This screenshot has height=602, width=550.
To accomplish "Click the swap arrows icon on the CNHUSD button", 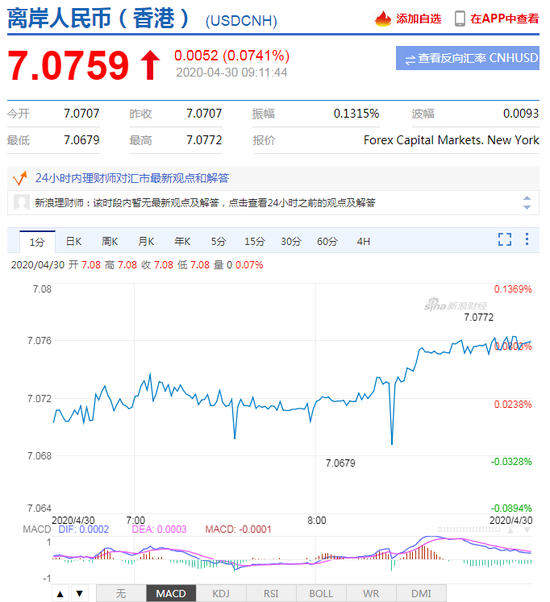I will point(410,60).
